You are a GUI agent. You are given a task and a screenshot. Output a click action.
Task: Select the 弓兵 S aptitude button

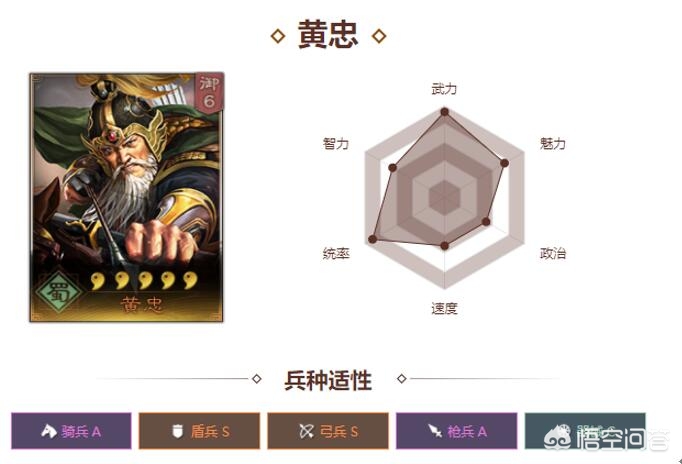(x=328, y=431)
